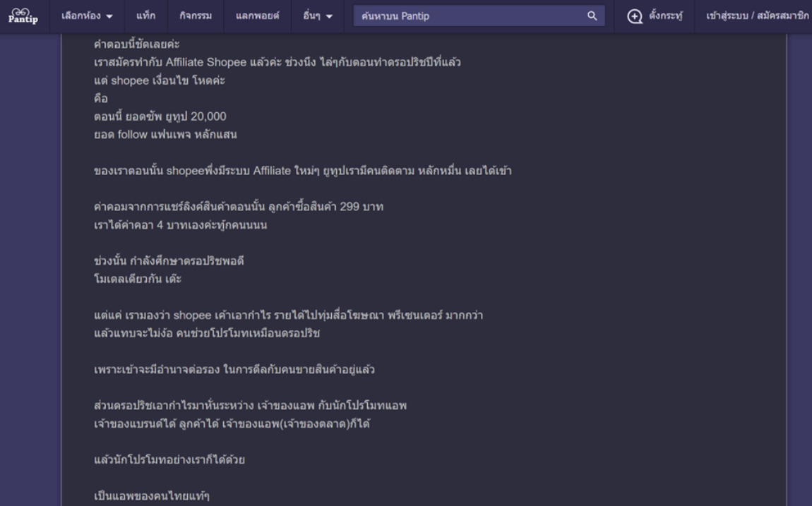
Task: Click the line แล้วนักโปรโมทอย่างเราก็ได้ด้วย
Action: [x=169, y=460]
